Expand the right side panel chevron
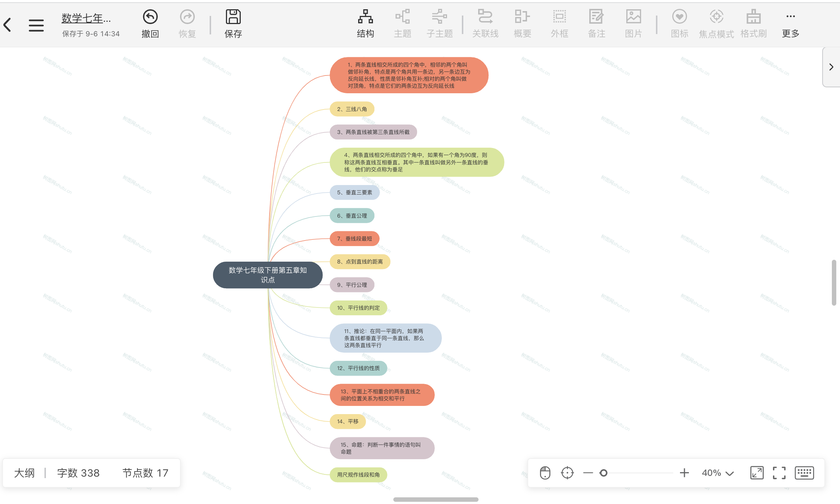This screenshot has height=504, width=840. click(x=831, y=67)
